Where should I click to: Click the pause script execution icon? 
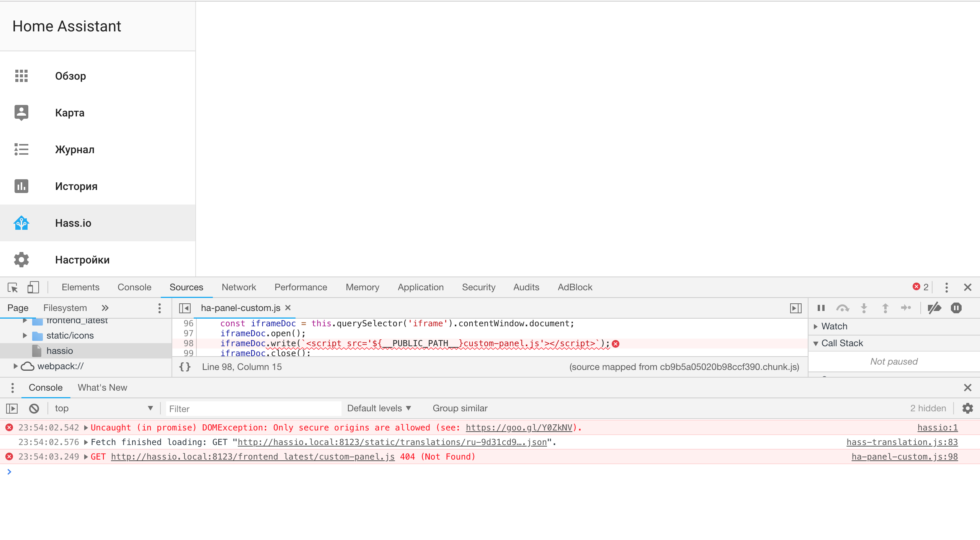821,308
